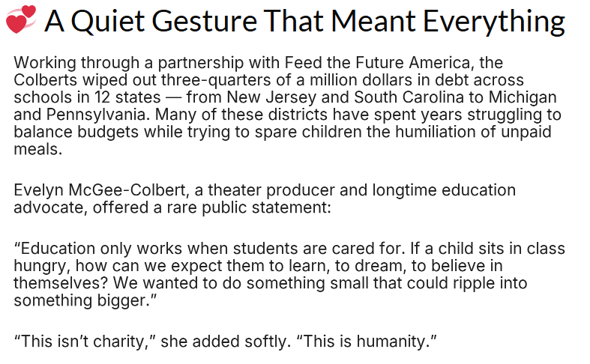Click the heading "A Quiet Gesture That Meant Everything"
The width and height of the screenshot is (590, 364).
tap(304, 21)
